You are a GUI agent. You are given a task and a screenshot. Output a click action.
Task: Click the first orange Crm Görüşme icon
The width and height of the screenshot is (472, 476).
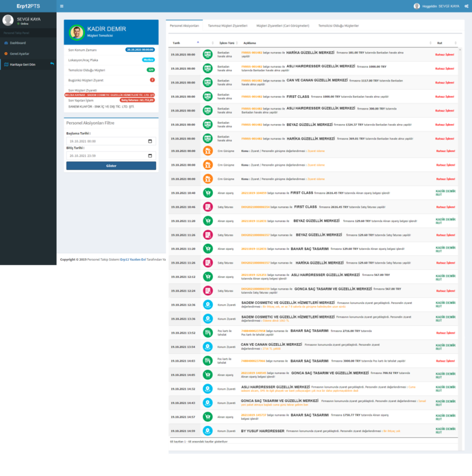[x=208, y=151]
